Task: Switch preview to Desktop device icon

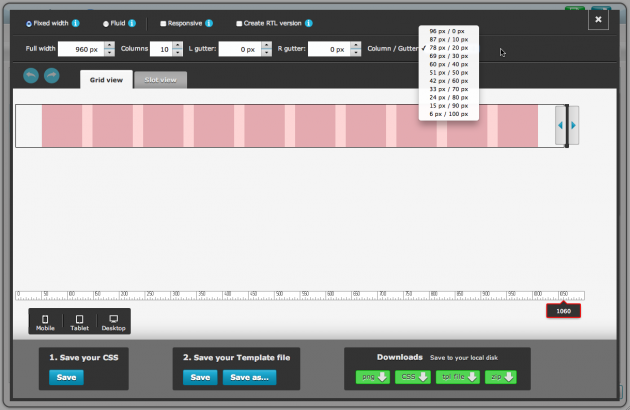Action: click(113, 321)
